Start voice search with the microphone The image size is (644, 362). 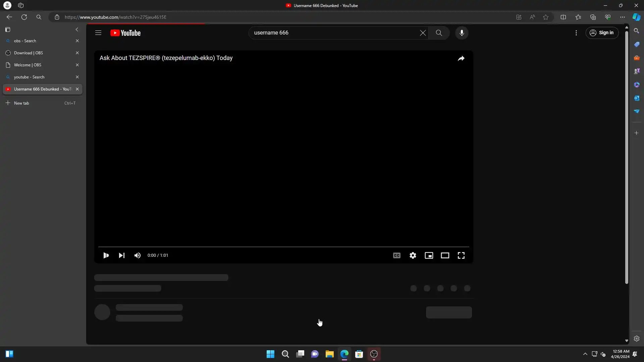462,33
